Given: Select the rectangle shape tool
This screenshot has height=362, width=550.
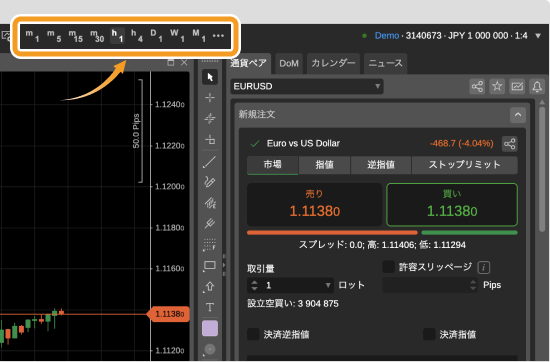Looking at the screenshot, I should pos(210,266).
